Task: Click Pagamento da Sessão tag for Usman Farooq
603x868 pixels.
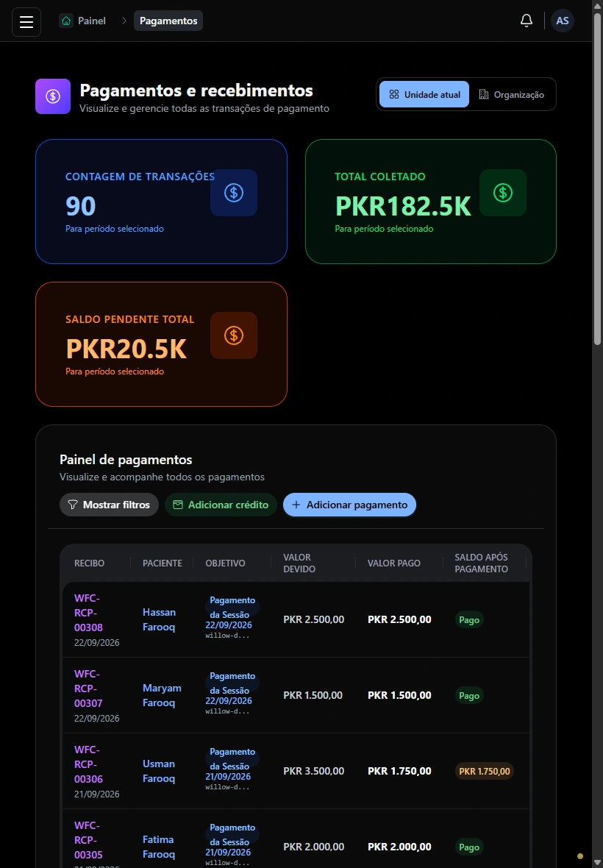Action: coord(232,759)
